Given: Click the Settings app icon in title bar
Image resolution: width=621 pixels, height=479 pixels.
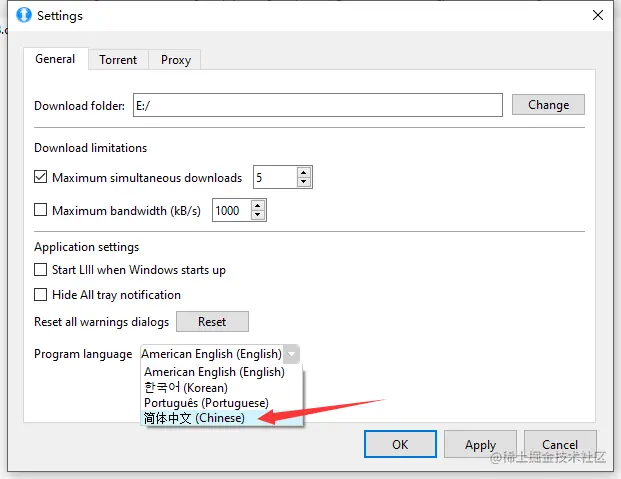Looking at the screenshot, I should coord(24,15).
